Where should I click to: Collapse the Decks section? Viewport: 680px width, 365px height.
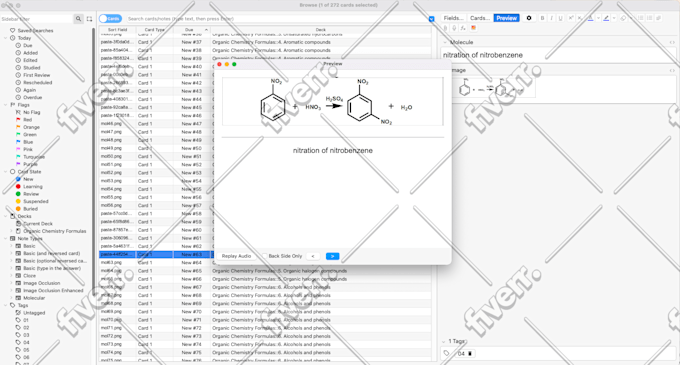tap(6, 216)
